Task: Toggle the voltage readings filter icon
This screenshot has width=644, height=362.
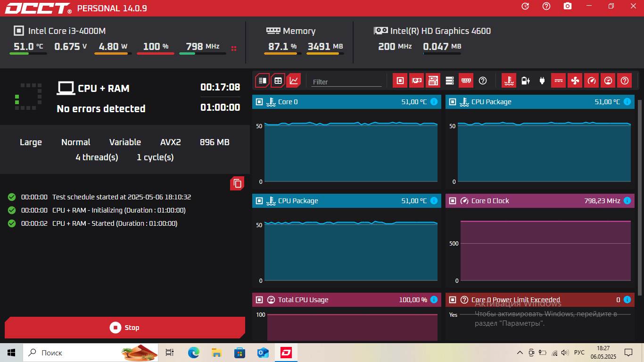Action: pos(558,81)
